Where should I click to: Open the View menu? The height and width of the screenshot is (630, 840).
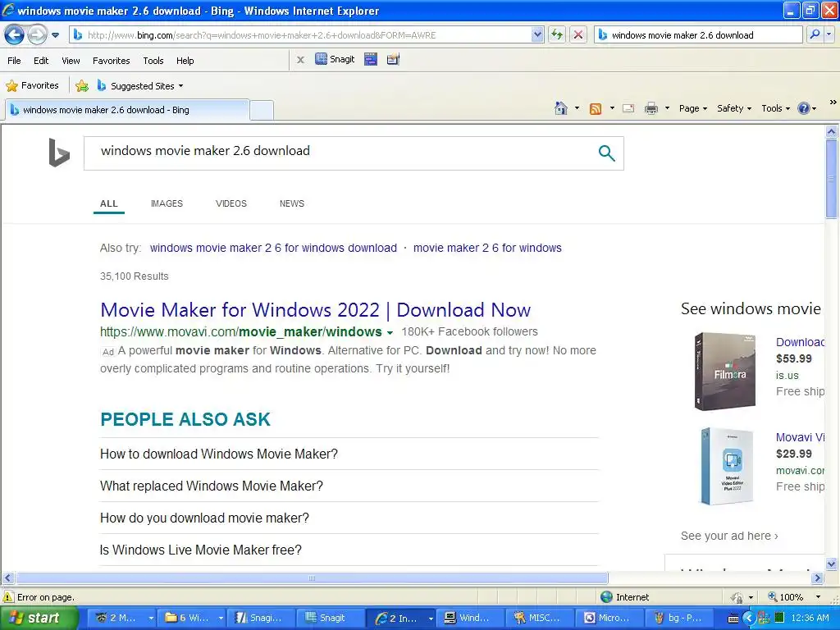[71, 61]
